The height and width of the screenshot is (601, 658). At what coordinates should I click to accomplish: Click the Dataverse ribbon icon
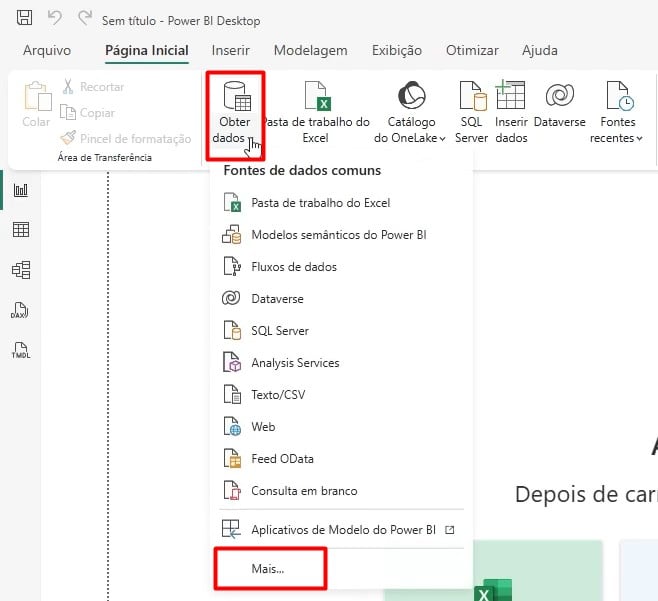[560, 95]
